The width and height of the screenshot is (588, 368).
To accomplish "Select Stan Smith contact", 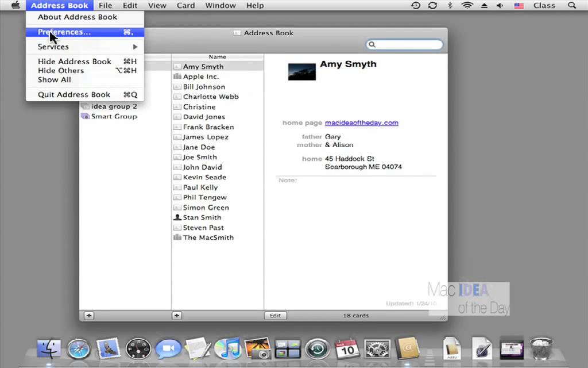I will coord(218,217).
